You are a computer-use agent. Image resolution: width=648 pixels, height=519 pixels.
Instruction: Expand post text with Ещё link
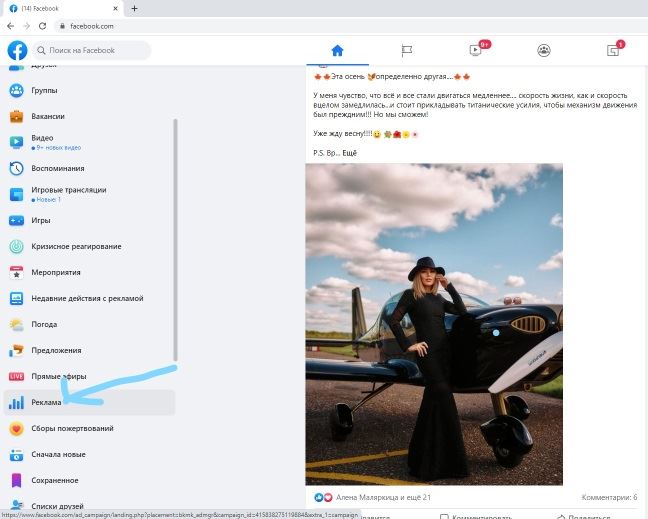[x=349, y=153]
